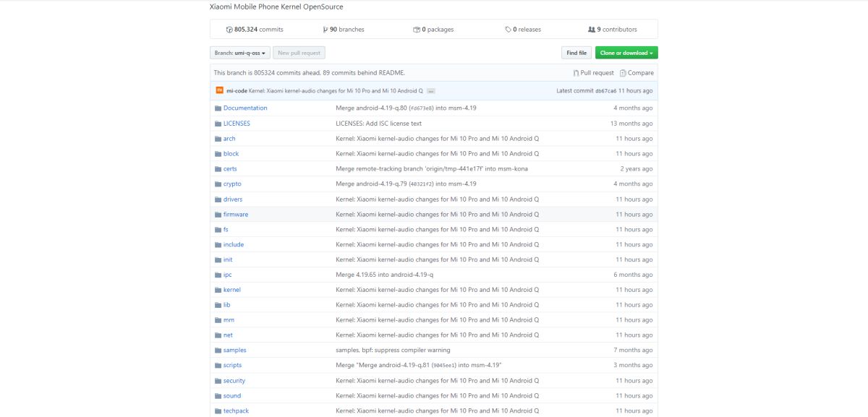Open the drivers folder link
Image resolution: width=868 pixels, height=417 pixels.
233,199
